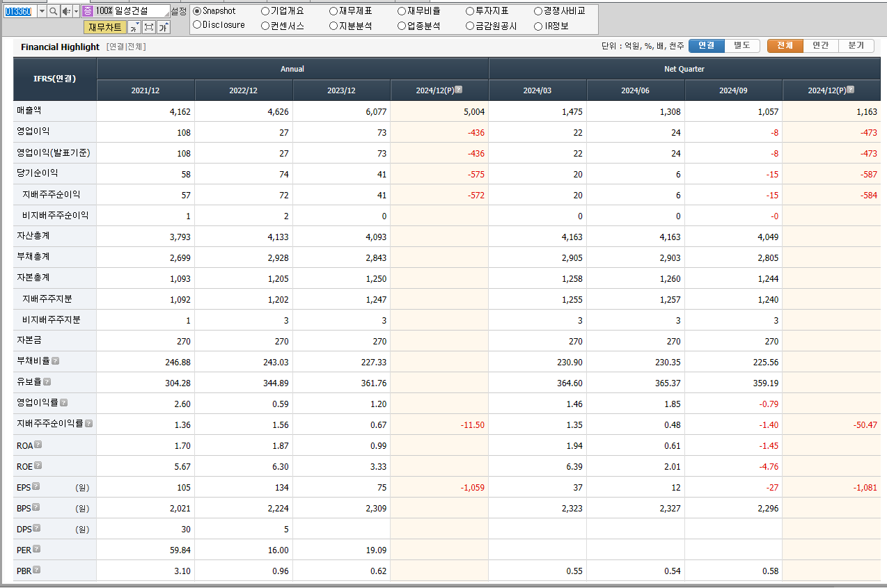Screen dimensions: 887x588
Task: Click the 영업이익(발표기준) row label
Action: (x=54, y=152)
